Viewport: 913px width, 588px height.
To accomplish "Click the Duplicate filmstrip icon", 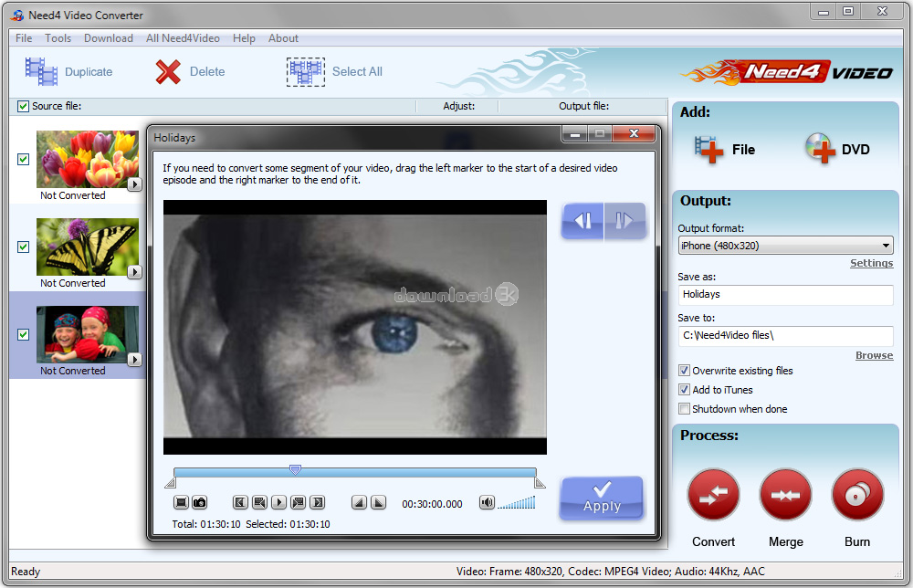I will tap(41, 71).
